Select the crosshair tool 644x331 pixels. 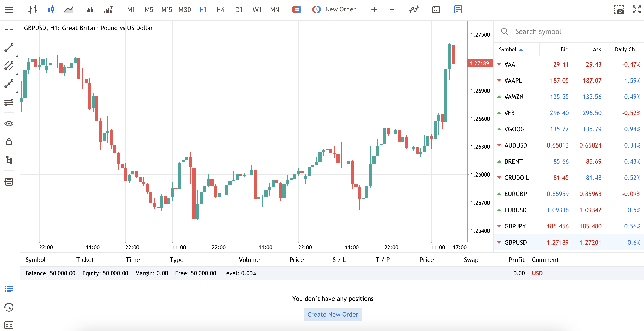pos(9,29)
